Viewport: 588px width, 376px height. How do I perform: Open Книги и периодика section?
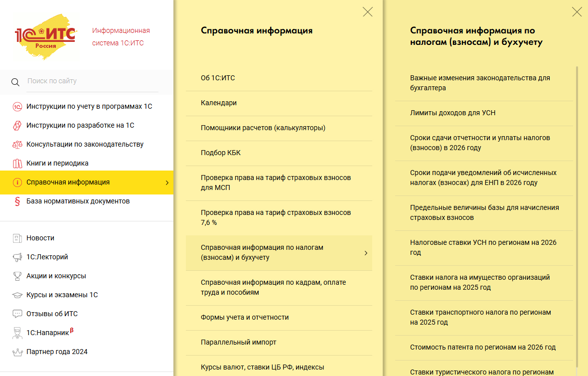57,163
